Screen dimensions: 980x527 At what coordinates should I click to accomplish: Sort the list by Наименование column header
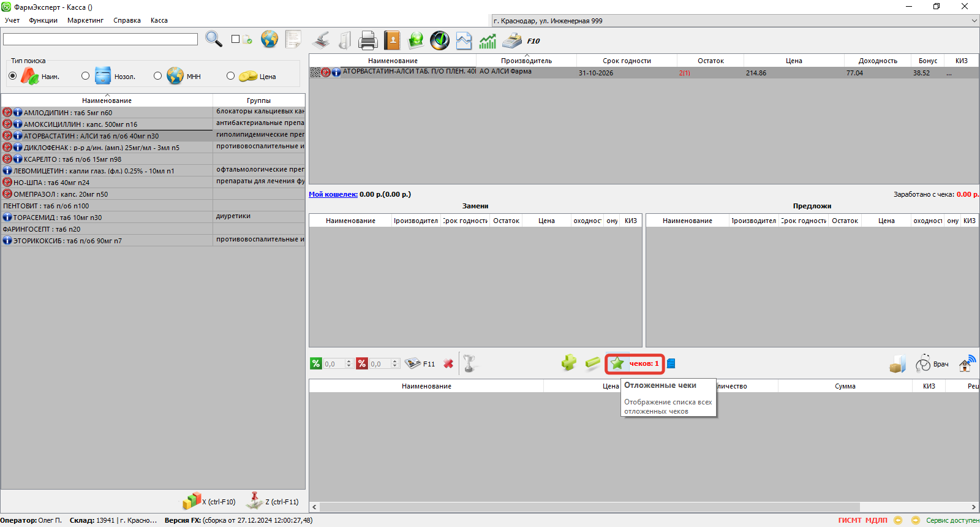107,100
